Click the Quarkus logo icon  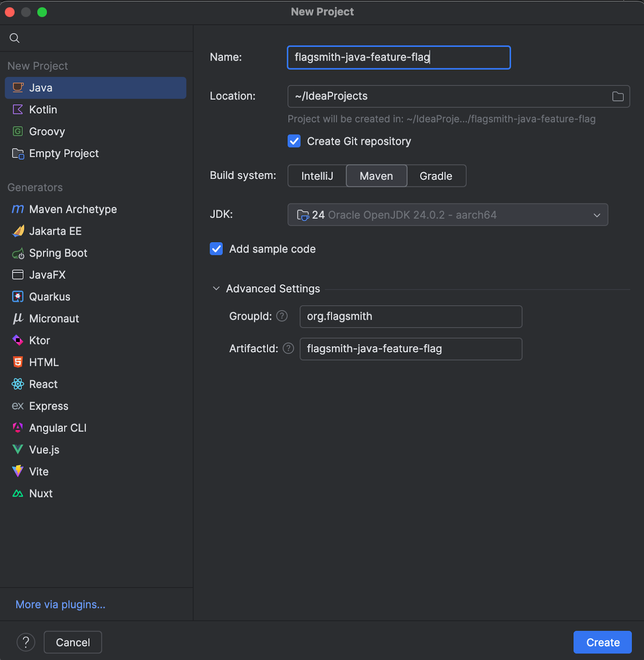pos(18,297)
